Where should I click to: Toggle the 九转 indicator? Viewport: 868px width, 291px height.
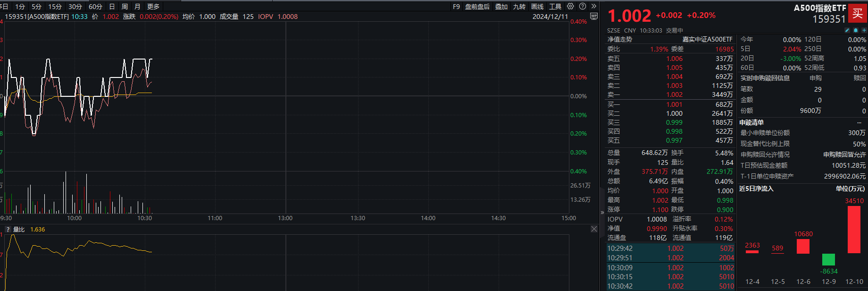pyautogui.click(x=519, y=7)
